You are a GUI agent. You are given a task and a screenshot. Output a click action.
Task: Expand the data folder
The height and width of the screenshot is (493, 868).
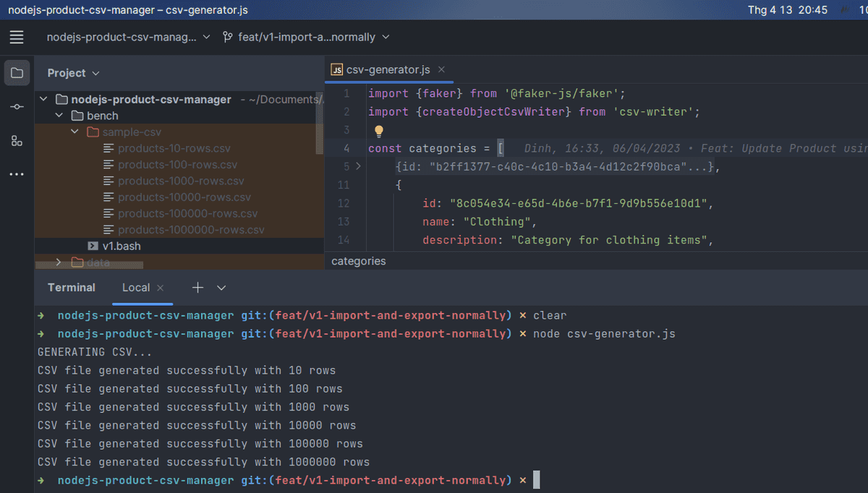point(58,262)
